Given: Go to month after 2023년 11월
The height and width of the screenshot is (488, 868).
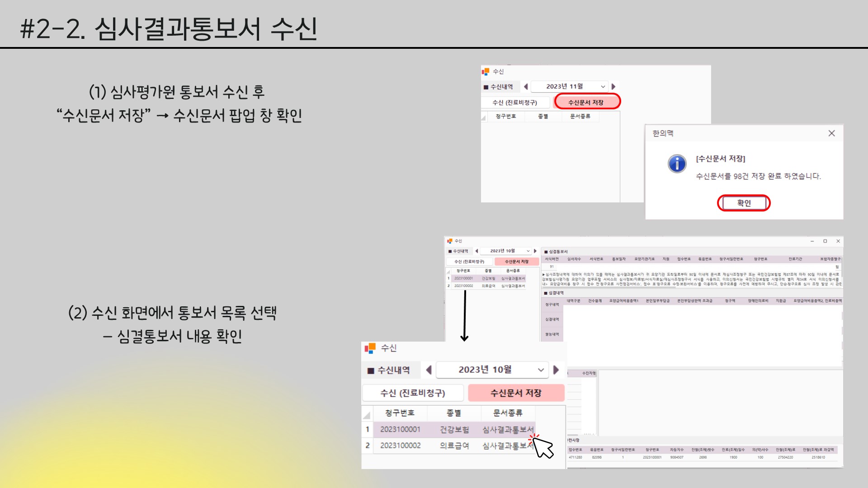Looking at the screenshot, I should [x=613, y=86].
